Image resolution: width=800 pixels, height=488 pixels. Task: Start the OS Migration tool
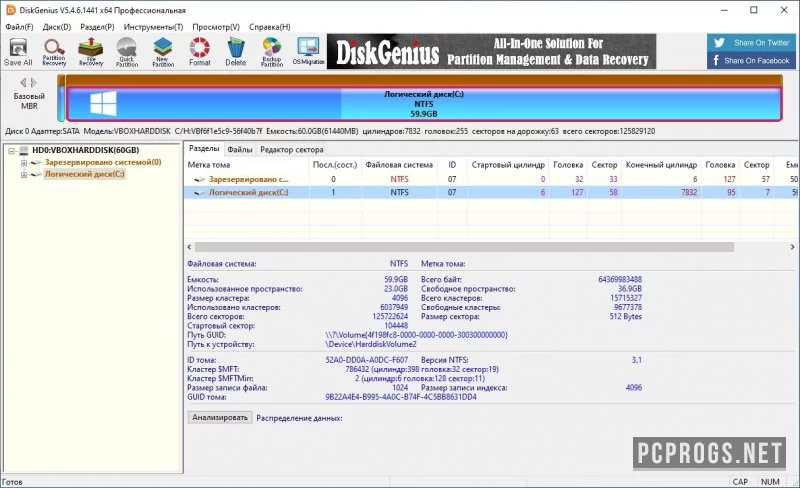point(308,51)
